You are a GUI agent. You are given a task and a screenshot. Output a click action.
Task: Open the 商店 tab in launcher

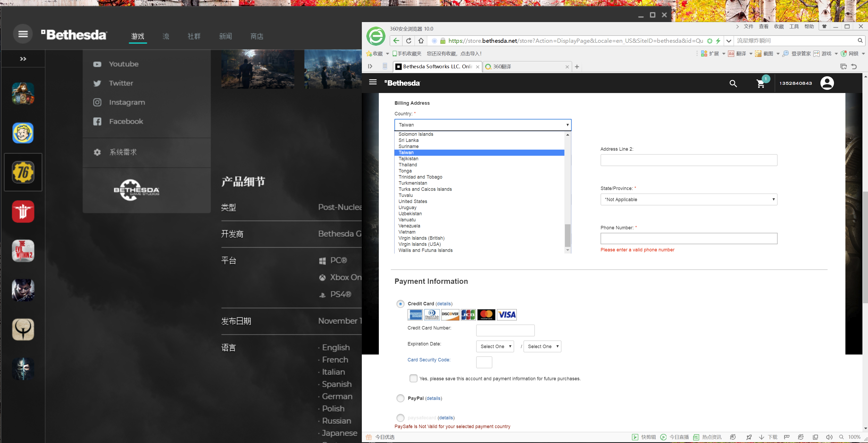(x=257, y=36)
